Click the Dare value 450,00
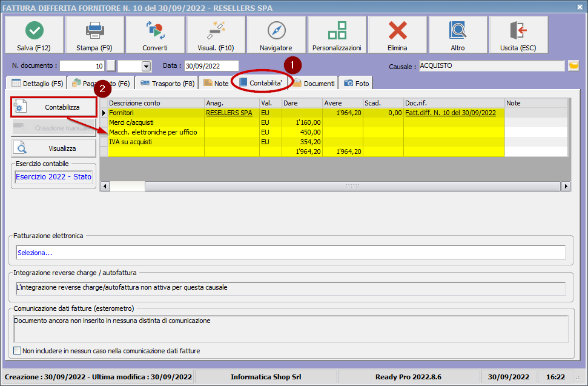This screenshot has height=386, width=588. click(311, 133)
